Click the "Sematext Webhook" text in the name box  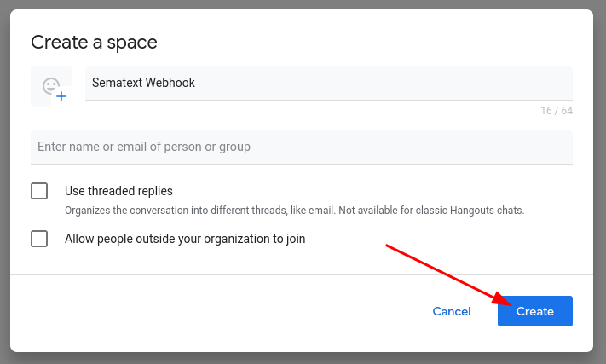(x=143, y=83)
